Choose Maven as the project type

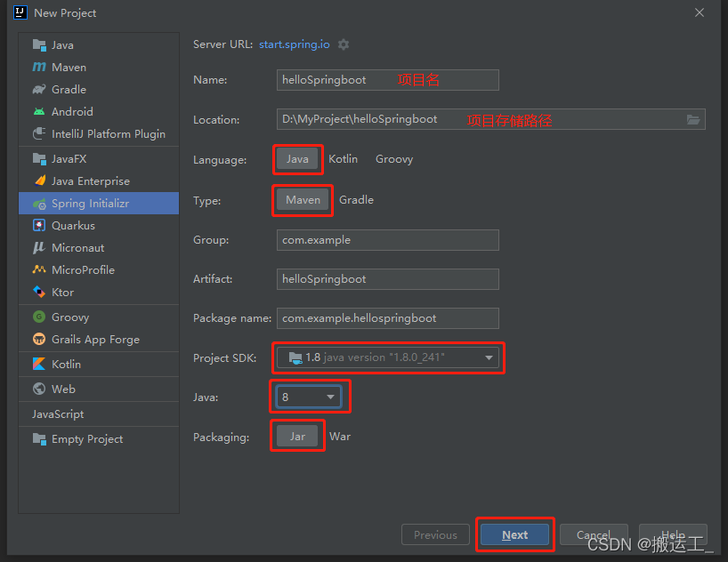coord(303,200)
